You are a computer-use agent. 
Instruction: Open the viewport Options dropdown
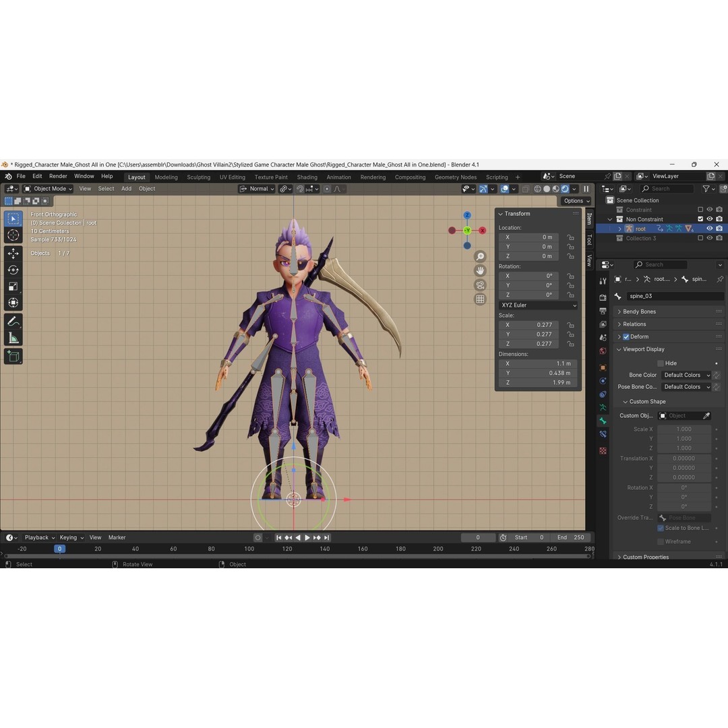576,201
